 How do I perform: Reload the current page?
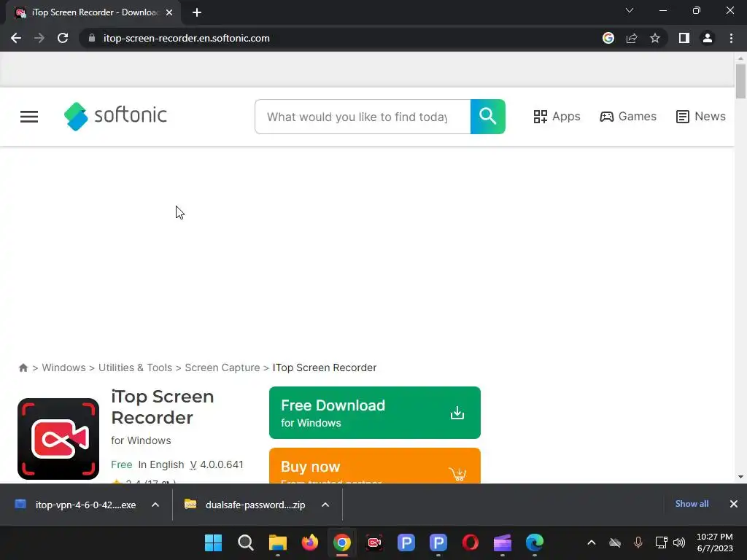click(x=63, y=38)
